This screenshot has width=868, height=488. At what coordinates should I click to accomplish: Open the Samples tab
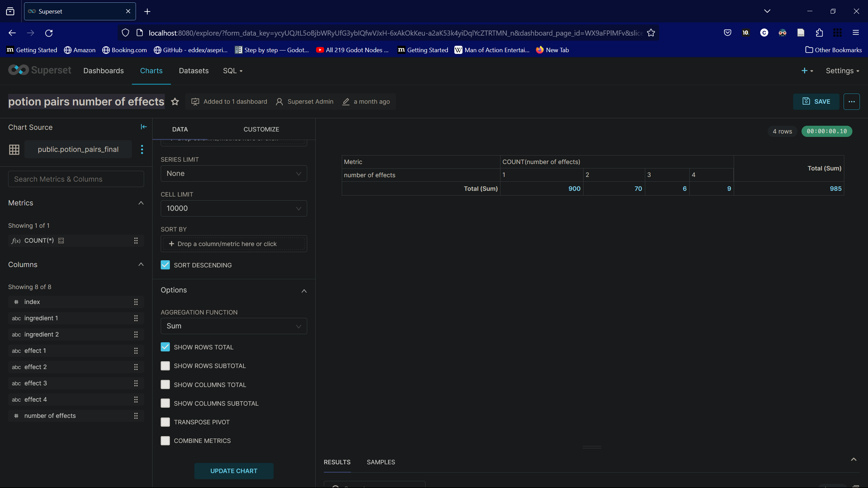pyautogui.click(x=381, y=462)
